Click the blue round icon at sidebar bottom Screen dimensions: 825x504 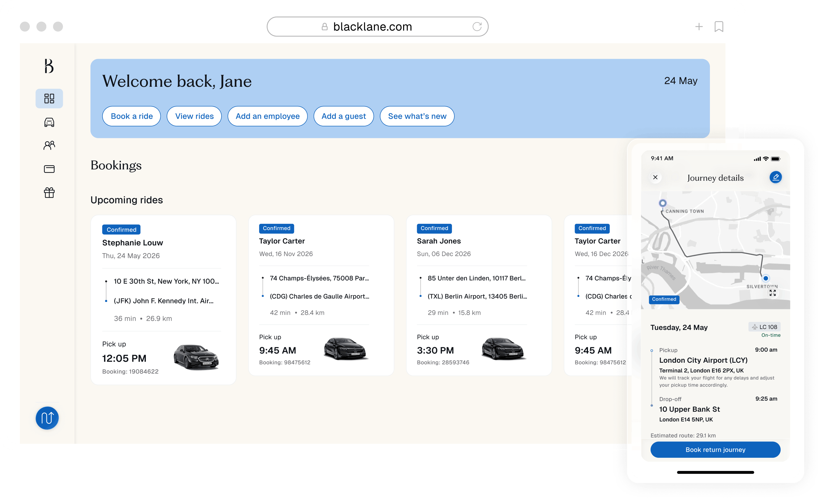[x=47, y=418]
